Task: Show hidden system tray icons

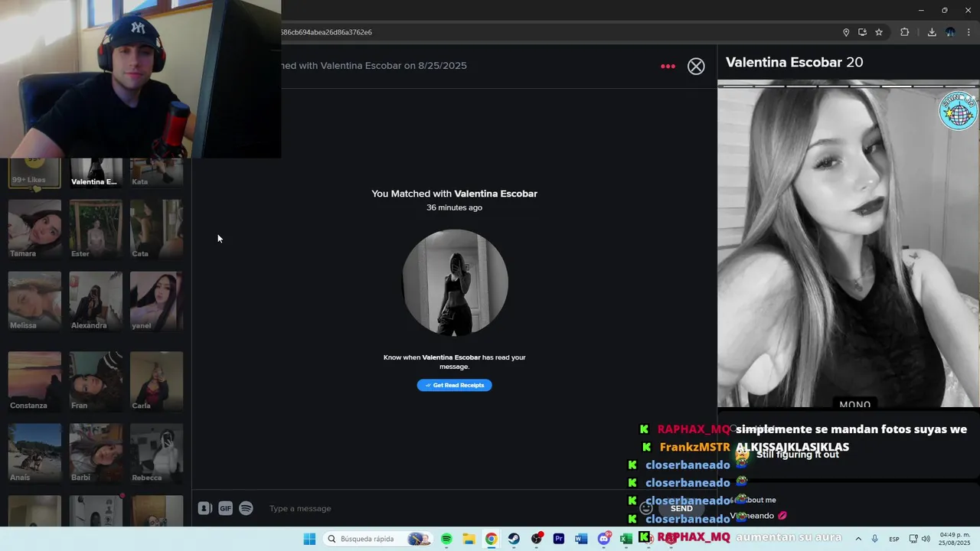Action: pyautogui.click(x=858, y=539)
